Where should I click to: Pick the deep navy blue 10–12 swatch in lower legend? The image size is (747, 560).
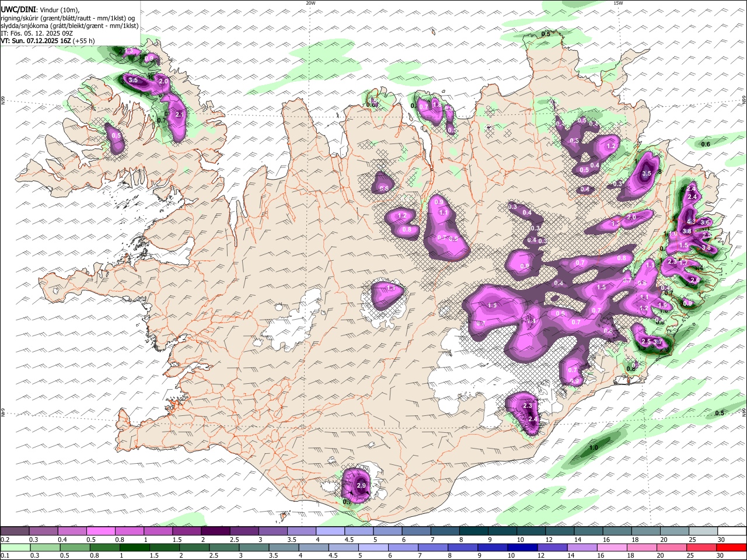(523, 548)
